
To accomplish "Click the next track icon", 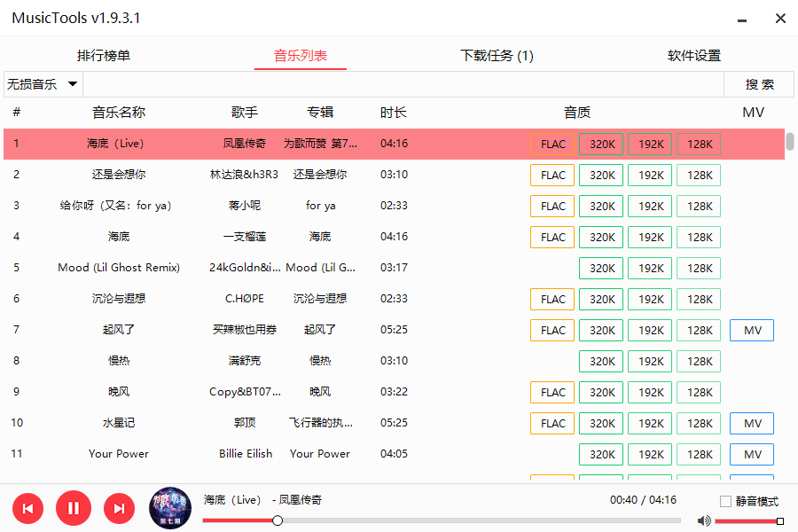I will point(119,508).
